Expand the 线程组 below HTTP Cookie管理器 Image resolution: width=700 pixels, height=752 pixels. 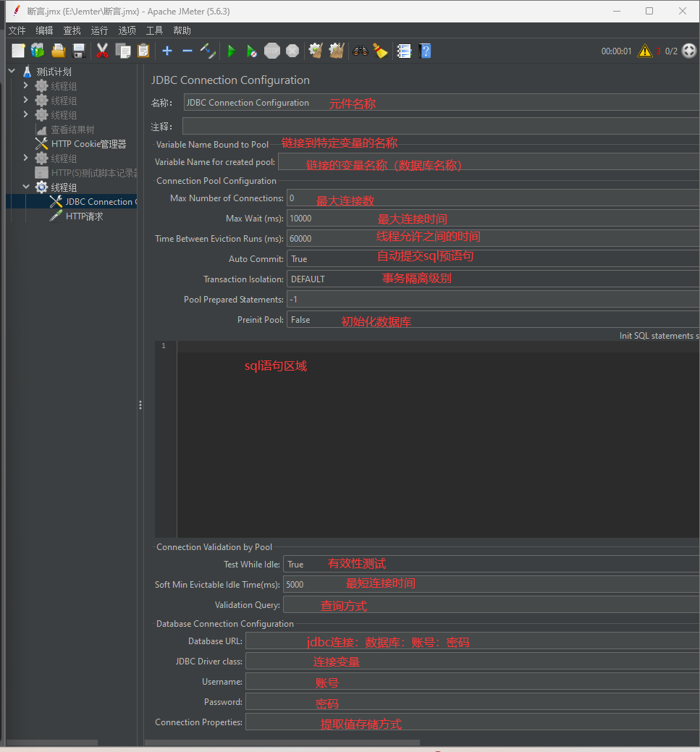click(26, 158)
